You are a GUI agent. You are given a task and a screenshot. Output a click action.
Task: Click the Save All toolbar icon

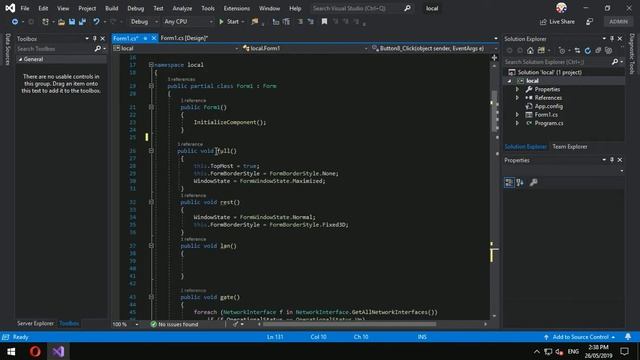tap(82, 22)
